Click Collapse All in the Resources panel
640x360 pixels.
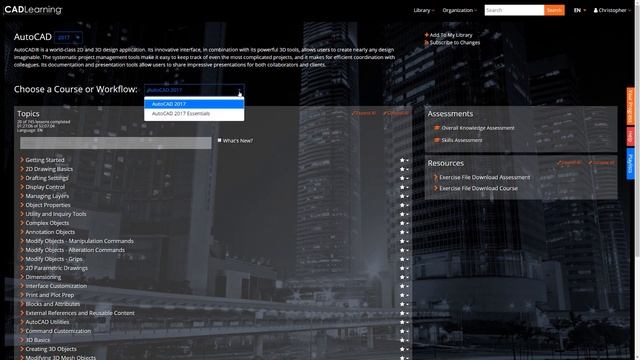click(x=601, y=162)
